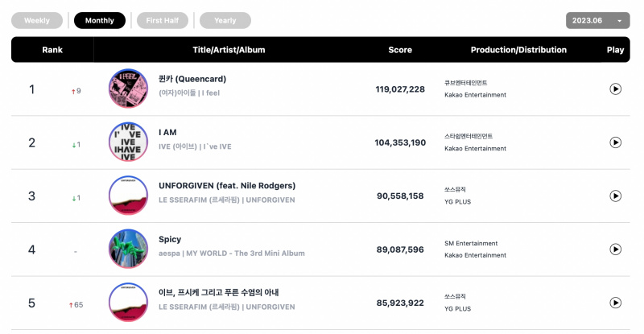Open the UNFORGIVEN (feat. Nile Rodgers) title

click(227, 186)
